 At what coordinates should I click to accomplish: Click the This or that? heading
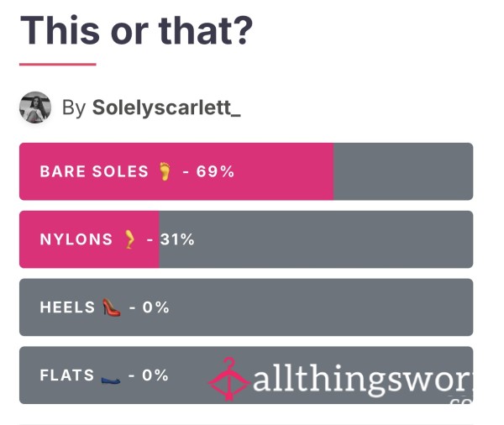pos(136,30)
